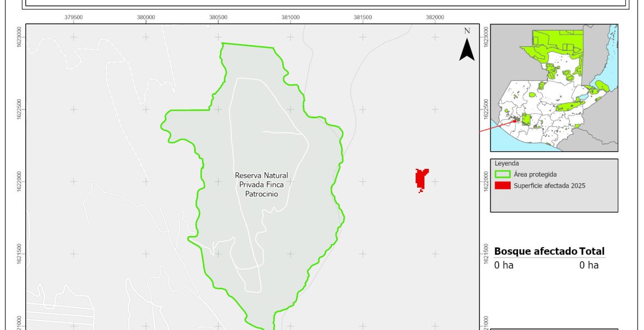Select the red Superficie afectada 2025 swatch

click(x=502, y=185)
